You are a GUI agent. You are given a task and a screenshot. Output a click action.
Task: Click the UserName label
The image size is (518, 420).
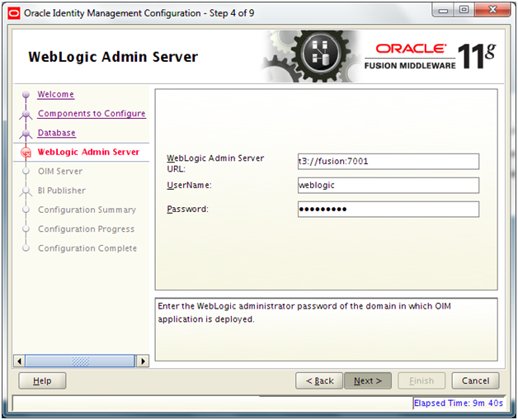[x=189, y=186]
